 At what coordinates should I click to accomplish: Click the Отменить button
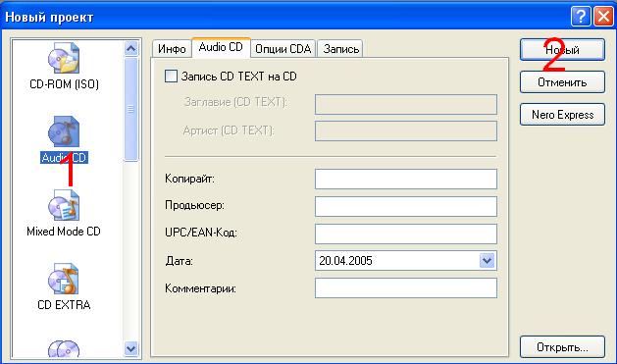pos(562,82)
